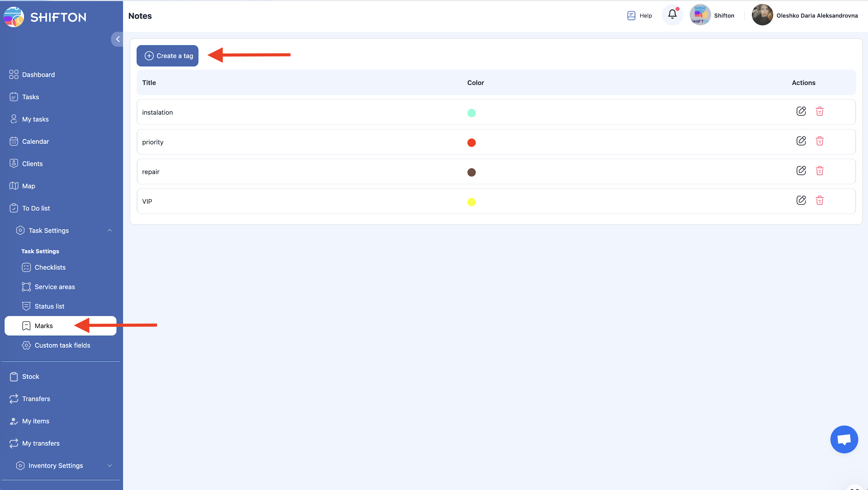Open the notifications bell

(x=672, y=14)
